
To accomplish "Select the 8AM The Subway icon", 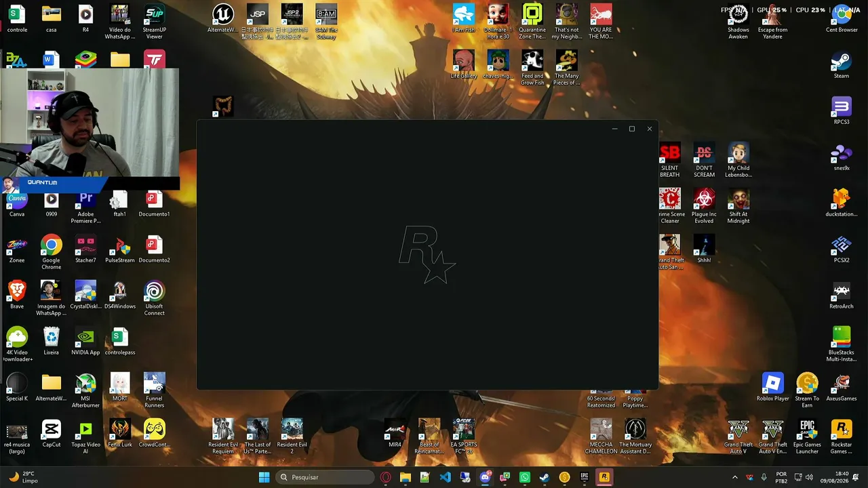I will [326, 22].
